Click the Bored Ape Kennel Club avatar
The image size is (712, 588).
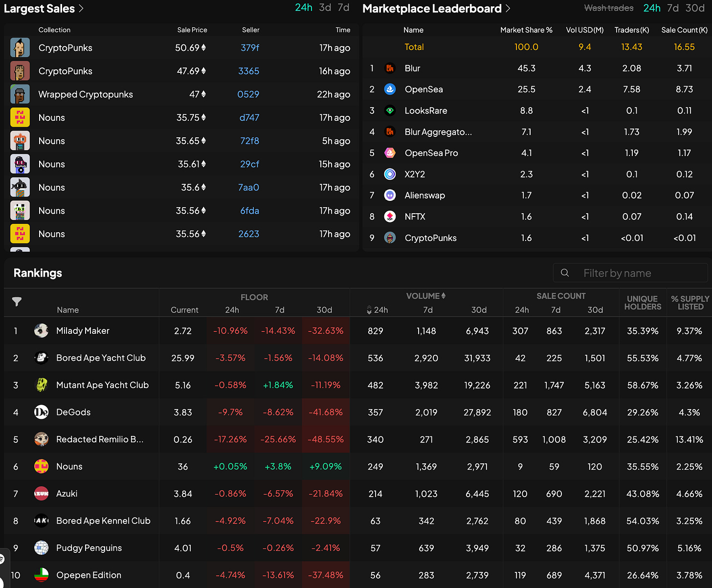[41, 521]
